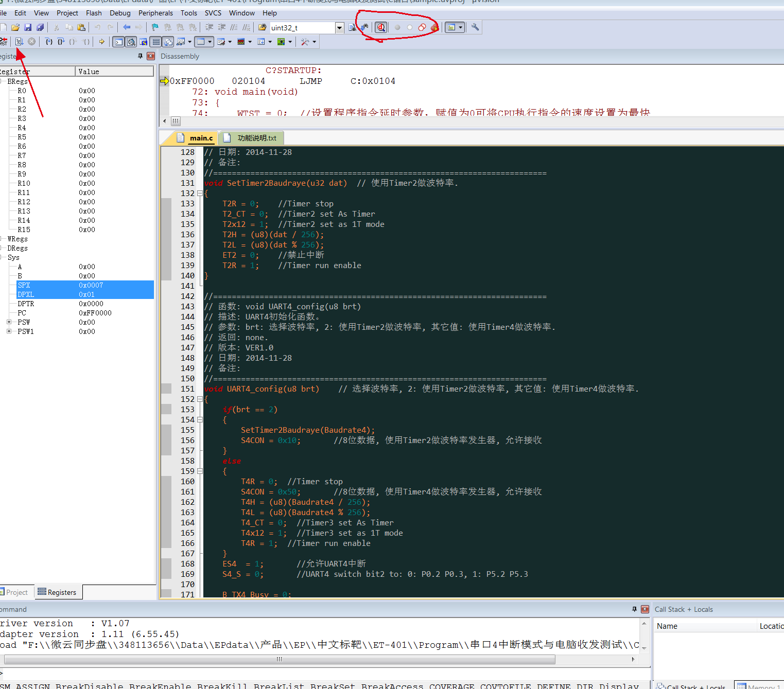Open the Serial windows icon

pos(221,42)
